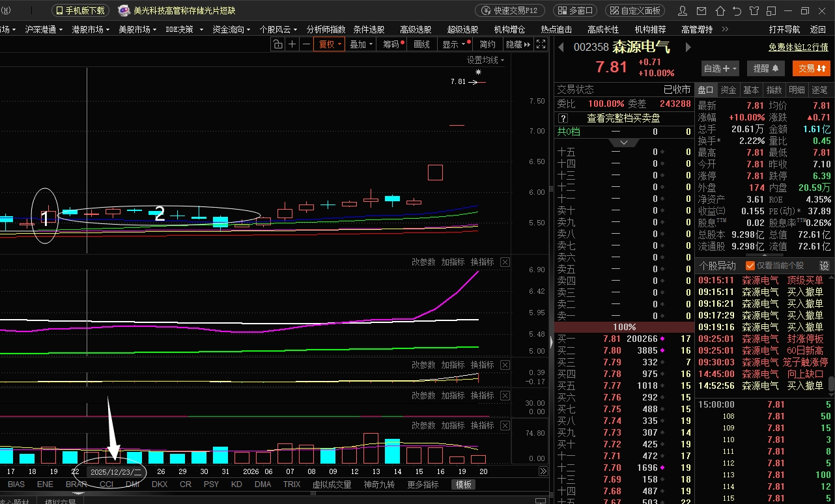The width and height of the screenshot is (835, 504).
Task: Toggle 仅看当前个股 checkbox
Action: point(750,266)
